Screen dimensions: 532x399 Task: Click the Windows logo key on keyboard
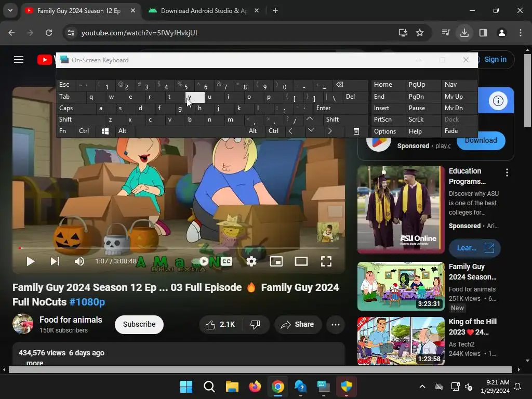click(x=105, y=131)
